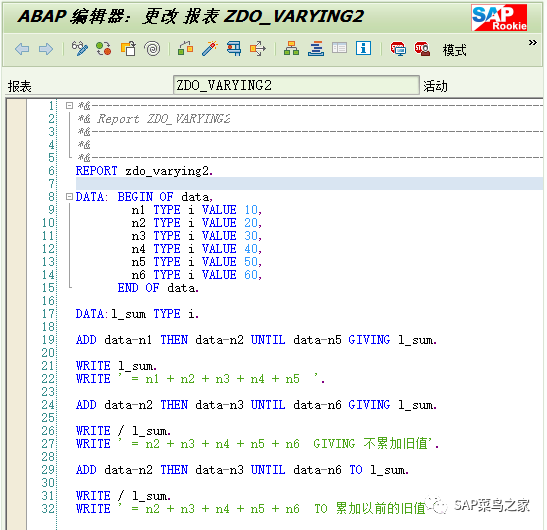Switch Active/Inactive version icon
The image size is (547, 530).
point(104,48)
